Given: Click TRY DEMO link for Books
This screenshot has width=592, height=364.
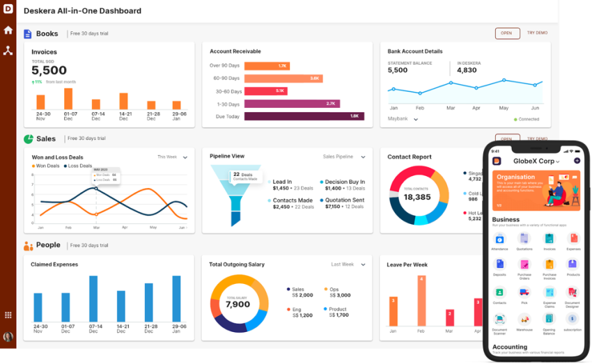Looking at the screenshot, I should point(537,33).
